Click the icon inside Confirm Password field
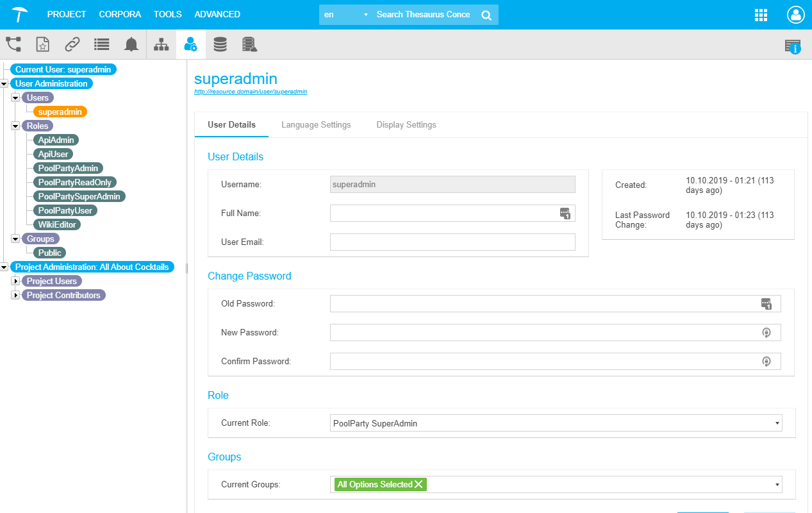 [x=766, y=362]
